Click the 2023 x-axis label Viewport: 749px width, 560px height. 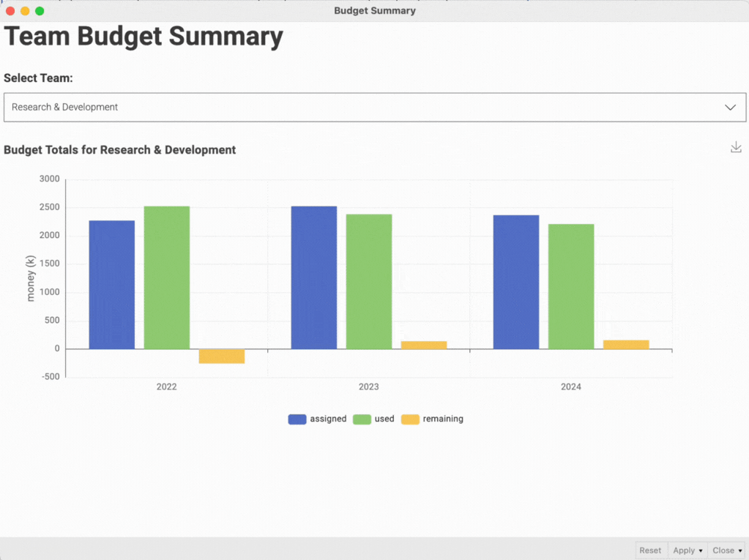pyautogui.click(x=368, y=387)
